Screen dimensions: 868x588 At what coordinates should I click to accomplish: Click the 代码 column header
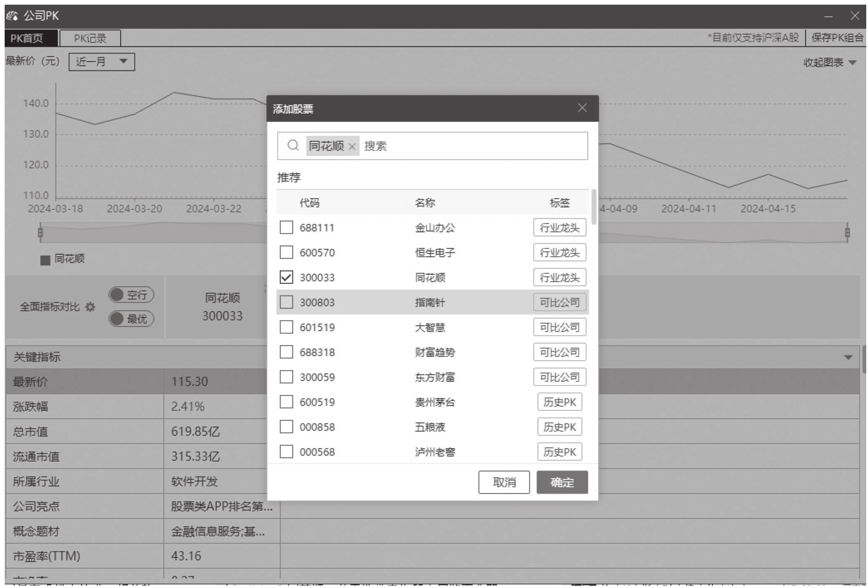310,203
